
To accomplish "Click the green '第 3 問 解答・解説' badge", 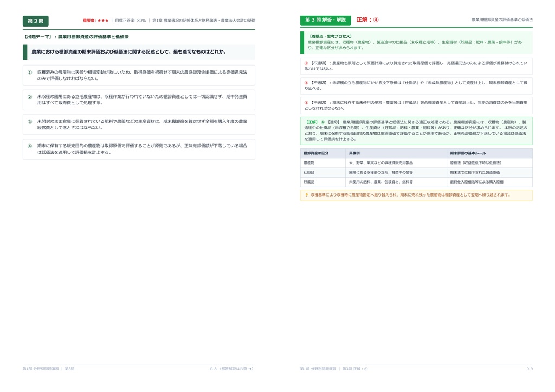I will coord(325,20).
